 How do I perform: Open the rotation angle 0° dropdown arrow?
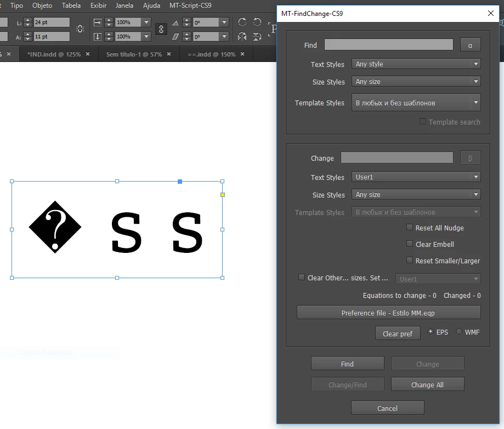pos(224,22)
